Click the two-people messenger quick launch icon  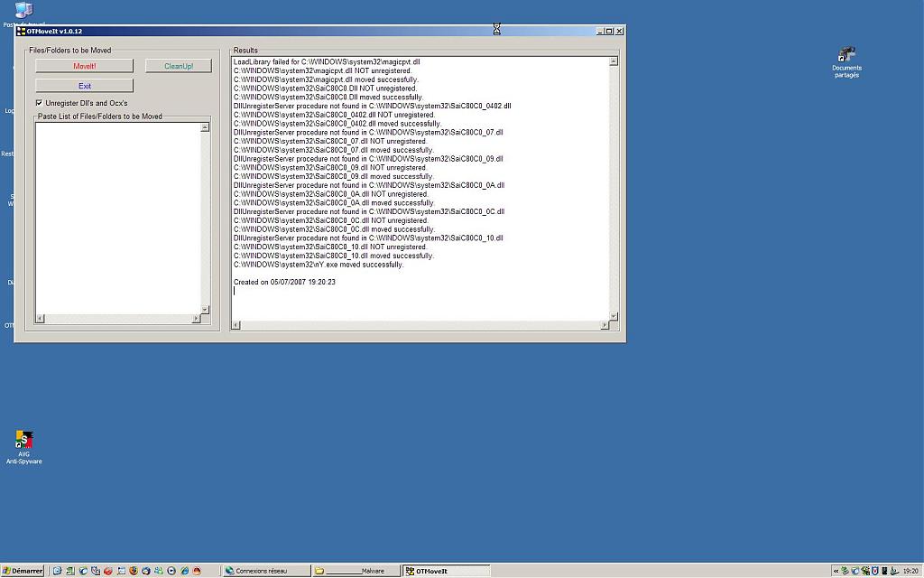pos(159,571)
